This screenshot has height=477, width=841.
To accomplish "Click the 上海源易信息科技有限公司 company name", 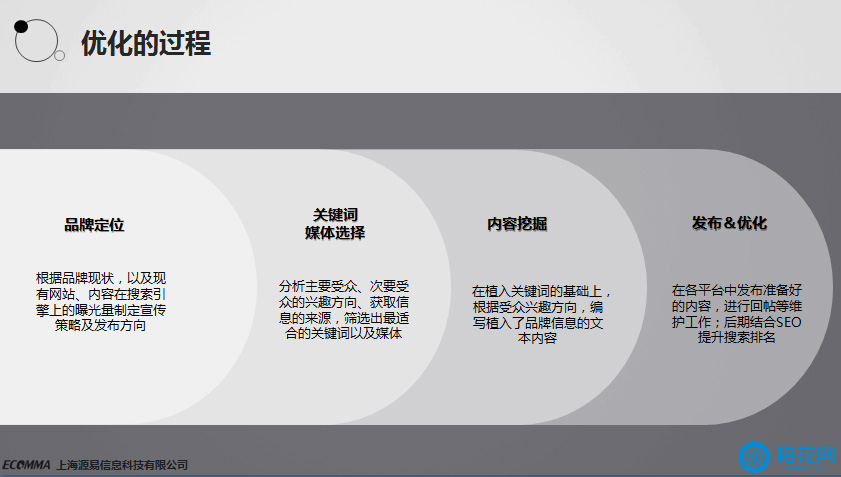I will [123, 465].
